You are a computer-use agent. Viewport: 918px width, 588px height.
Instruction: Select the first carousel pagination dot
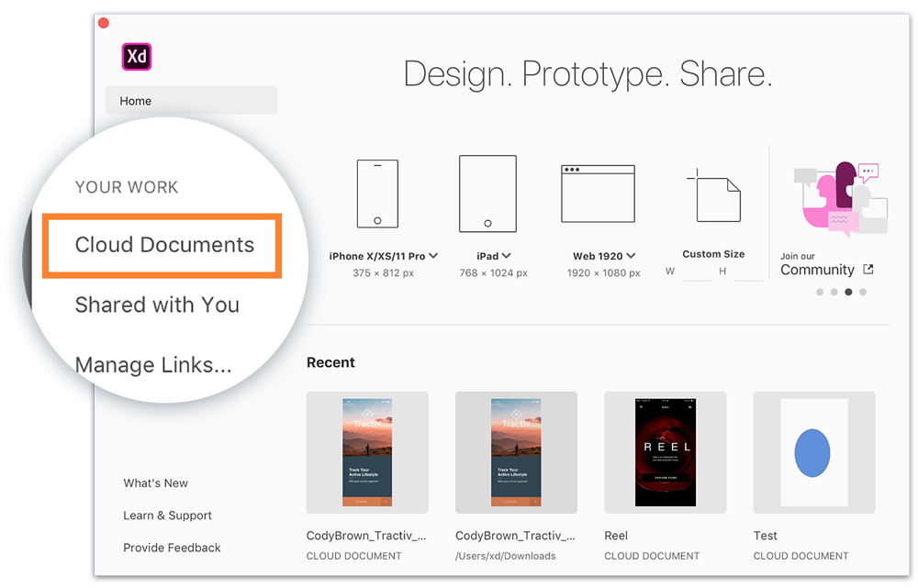pyautogui.click(x=820, y=292)
